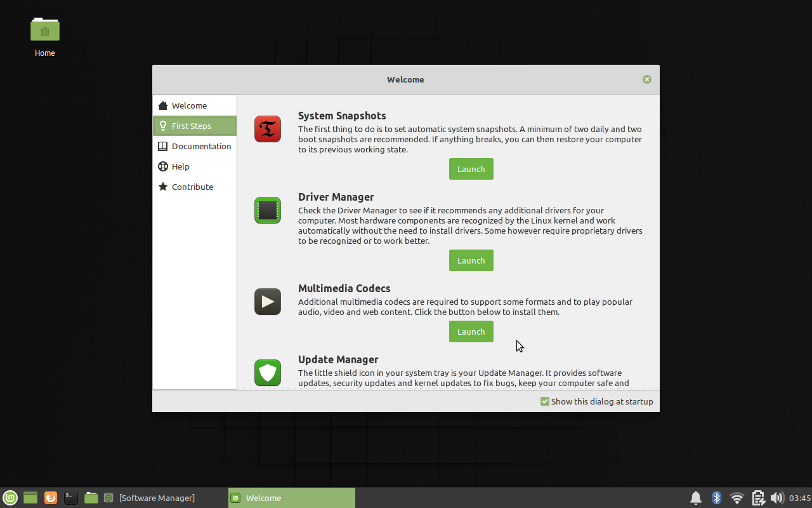812x508 pixels.
Task: Open the terminal from the taskbar
Action: click(x=70, y=498)
